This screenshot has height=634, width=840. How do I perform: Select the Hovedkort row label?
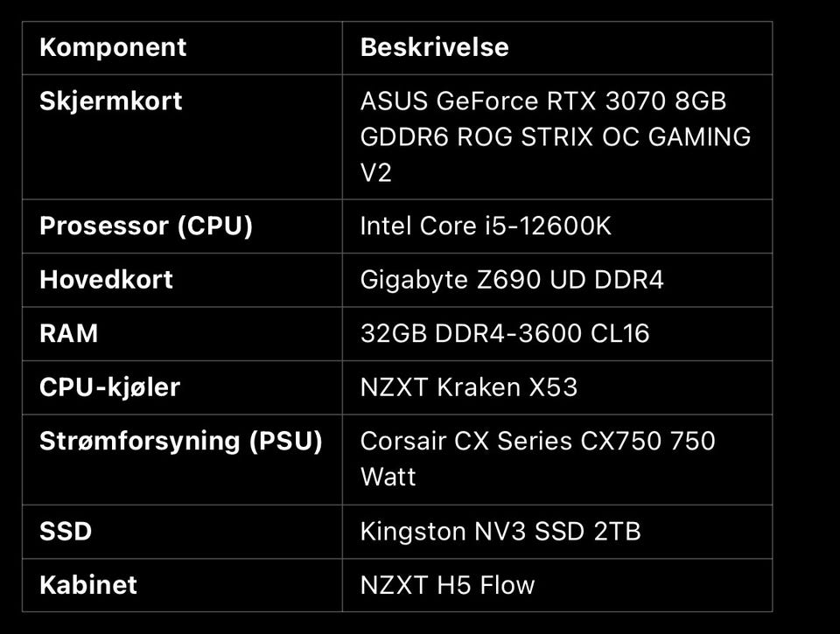[106, 280]
